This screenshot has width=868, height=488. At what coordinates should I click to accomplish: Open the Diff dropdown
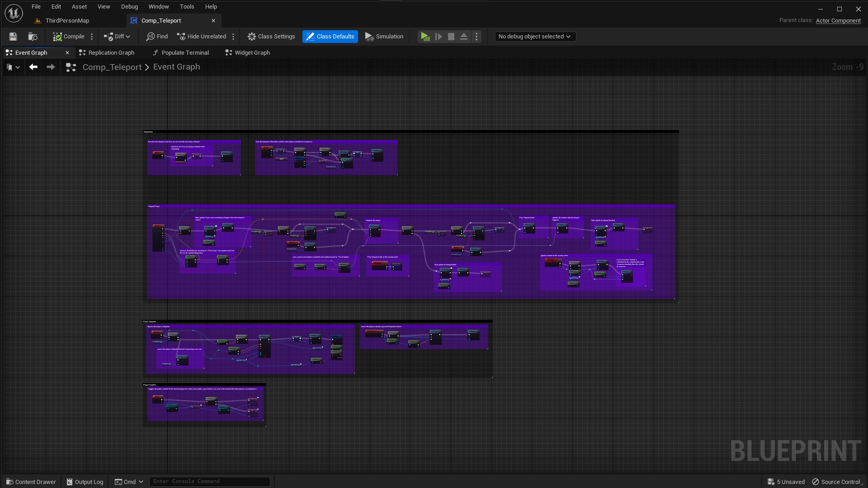117,36
